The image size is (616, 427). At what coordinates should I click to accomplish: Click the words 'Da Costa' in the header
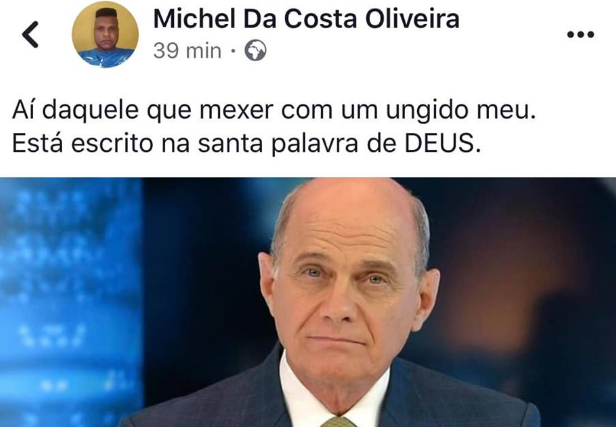point(300,19)
